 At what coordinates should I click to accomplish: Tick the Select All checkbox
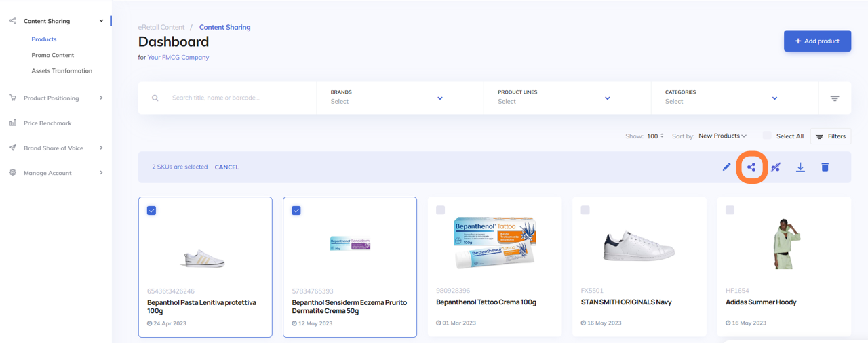point(767,136)
